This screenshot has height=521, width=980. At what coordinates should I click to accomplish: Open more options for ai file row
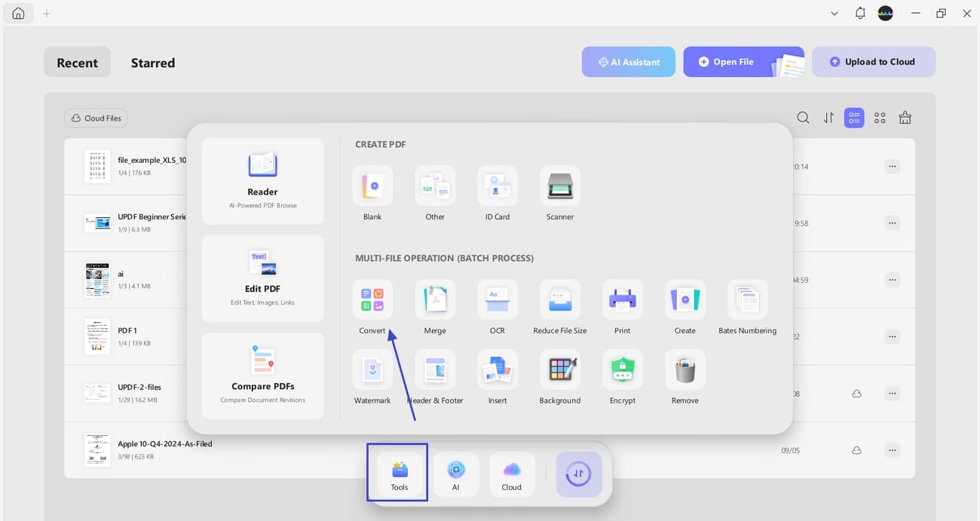[x=893, y=280]
